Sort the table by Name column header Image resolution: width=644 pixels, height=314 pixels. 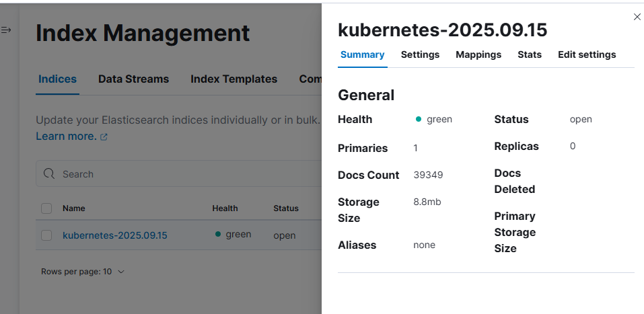tap(73, 208)
